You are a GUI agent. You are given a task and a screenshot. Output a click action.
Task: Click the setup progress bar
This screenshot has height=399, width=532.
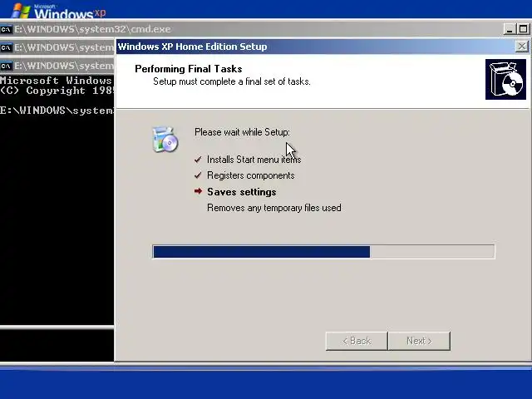pos(323,252)
